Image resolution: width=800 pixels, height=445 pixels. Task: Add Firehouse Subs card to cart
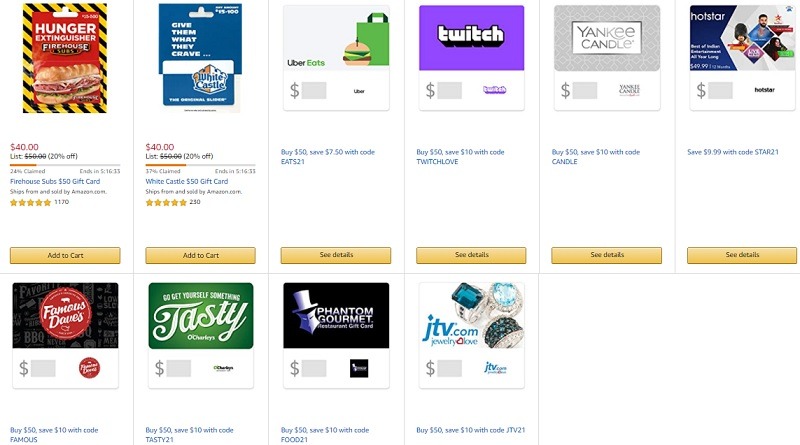pos(65,255)
